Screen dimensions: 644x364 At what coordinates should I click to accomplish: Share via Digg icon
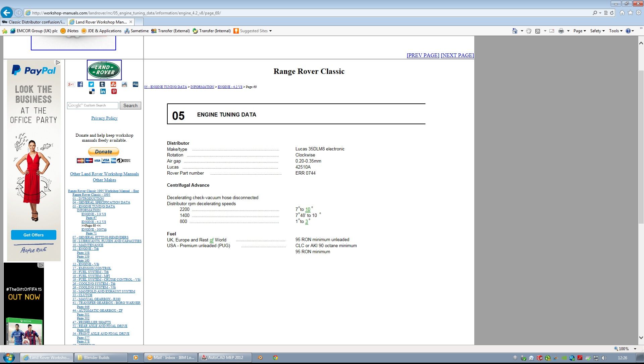coord(136,84)
